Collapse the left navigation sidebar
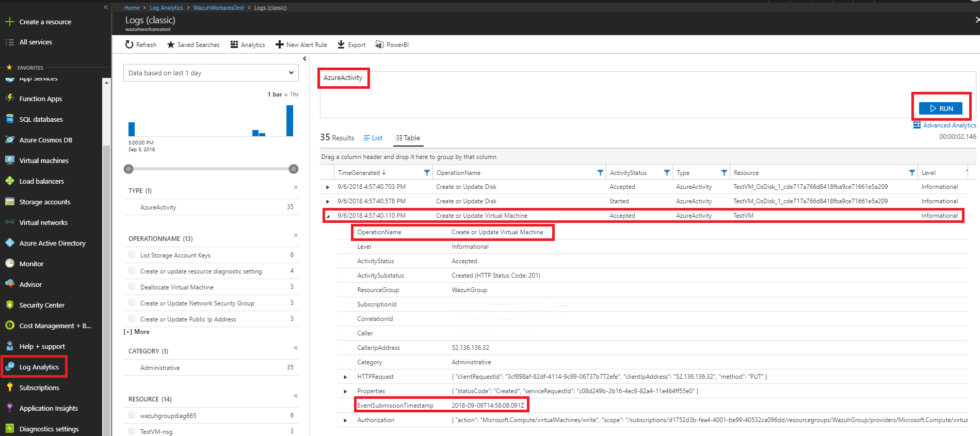980x436 pixels. [x=105, y=7]
